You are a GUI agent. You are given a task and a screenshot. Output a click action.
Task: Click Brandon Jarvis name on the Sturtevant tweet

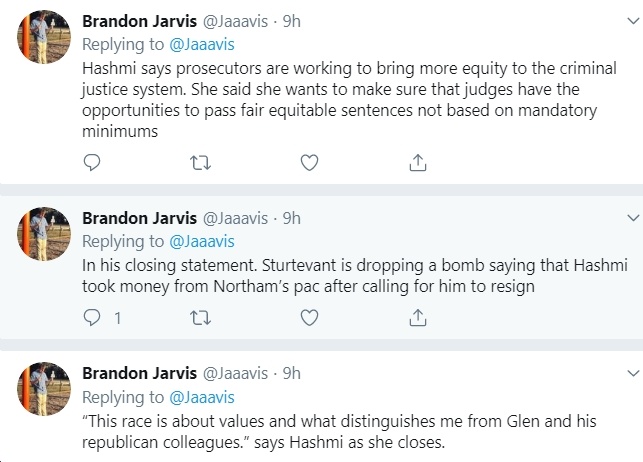139,218
